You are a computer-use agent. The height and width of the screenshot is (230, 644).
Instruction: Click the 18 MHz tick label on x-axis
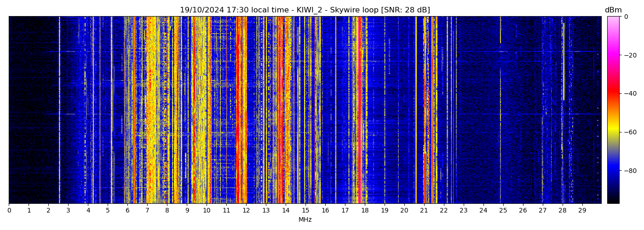(x=365, y=211)
